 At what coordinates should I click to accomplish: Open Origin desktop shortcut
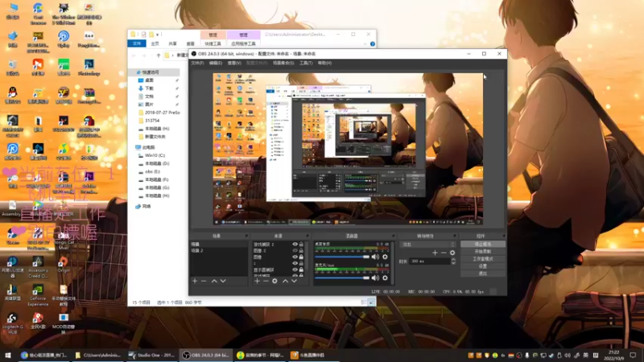(x=64, y=265)
